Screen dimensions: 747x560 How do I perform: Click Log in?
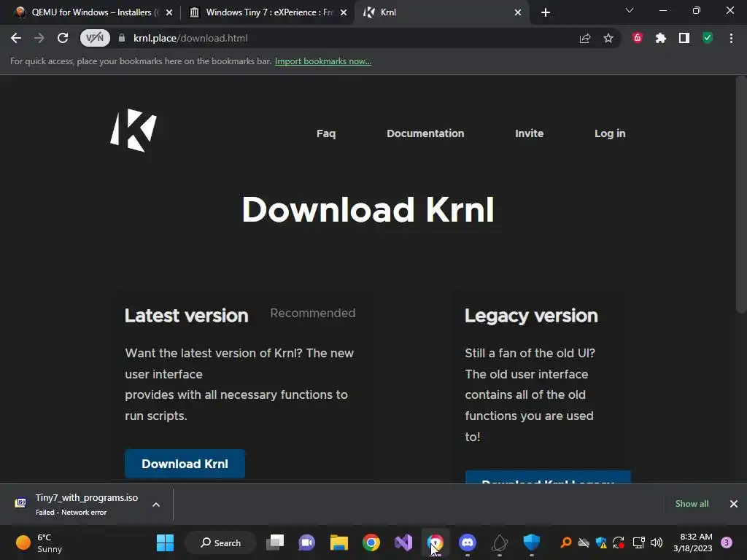[x=610, y=133]
